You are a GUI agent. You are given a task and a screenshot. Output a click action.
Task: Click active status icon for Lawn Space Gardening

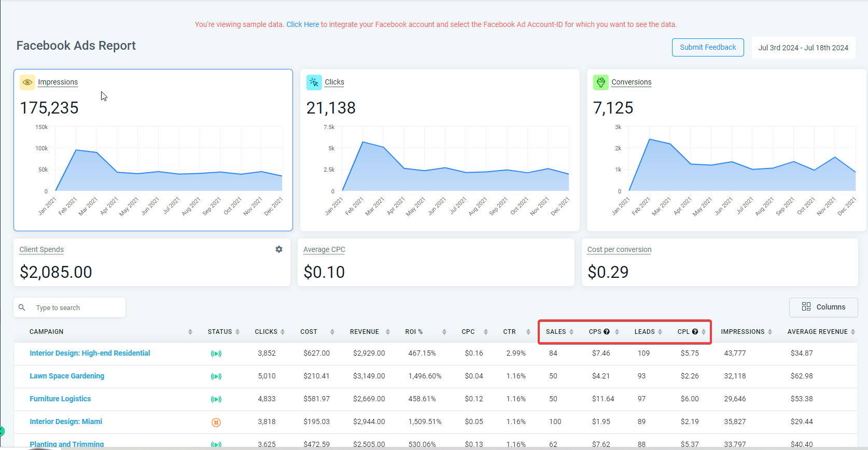216,376
